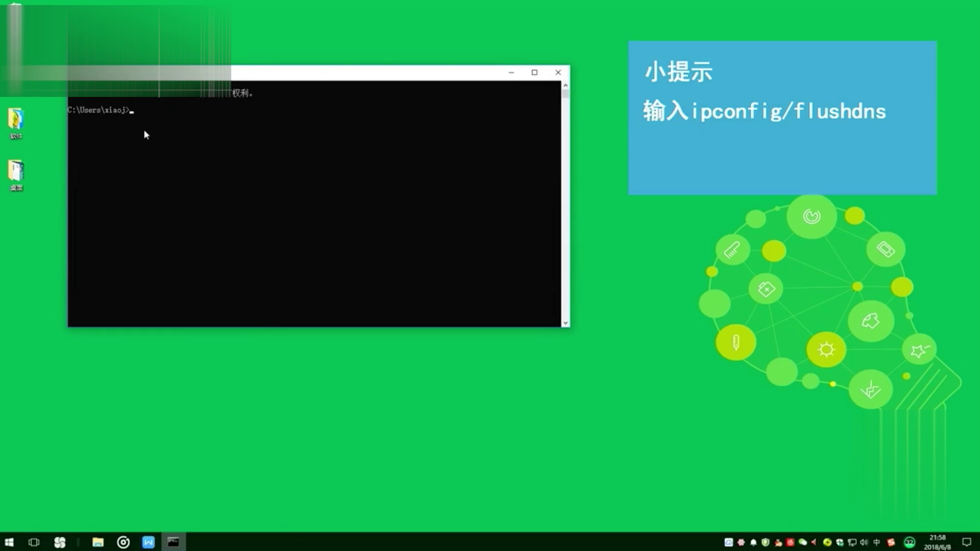
Task: Maximize the Command Prompt window
Action: pyautogui.click(x=534, y=72)
